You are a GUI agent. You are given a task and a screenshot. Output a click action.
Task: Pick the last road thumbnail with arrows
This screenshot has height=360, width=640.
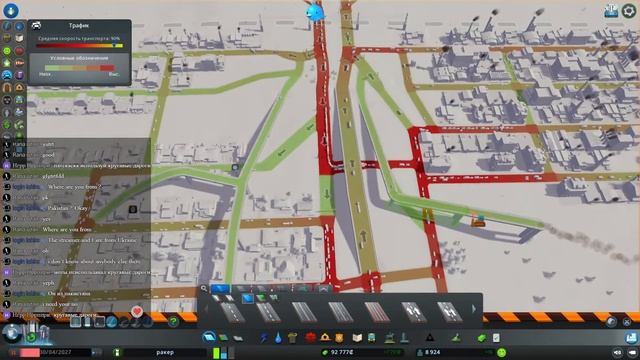pyautogui.click(x=449, y=312)
